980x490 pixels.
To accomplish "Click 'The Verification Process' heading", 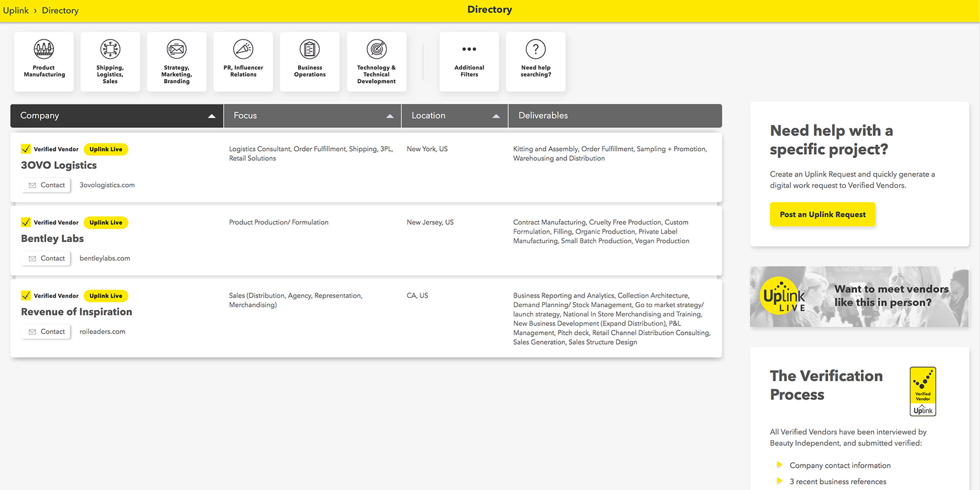I will (x=826, y=385).
